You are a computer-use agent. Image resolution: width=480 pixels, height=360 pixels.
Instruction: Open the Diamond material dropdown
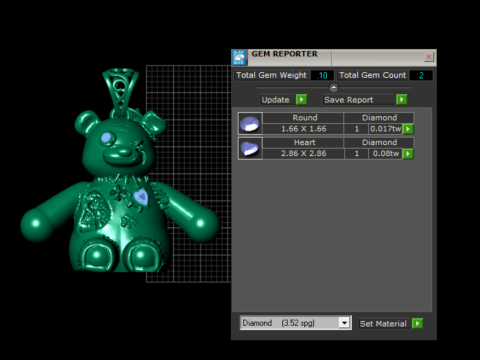pos(344,323)
